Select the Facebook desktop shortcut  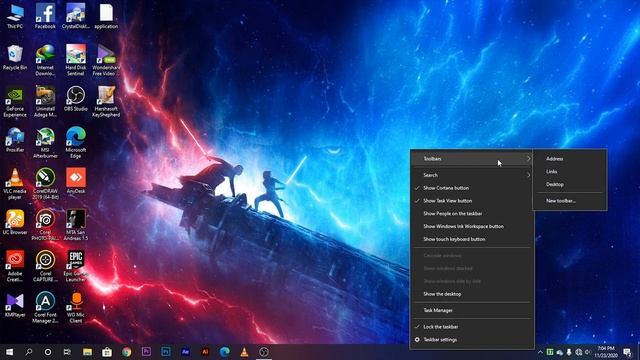point(45,17)
